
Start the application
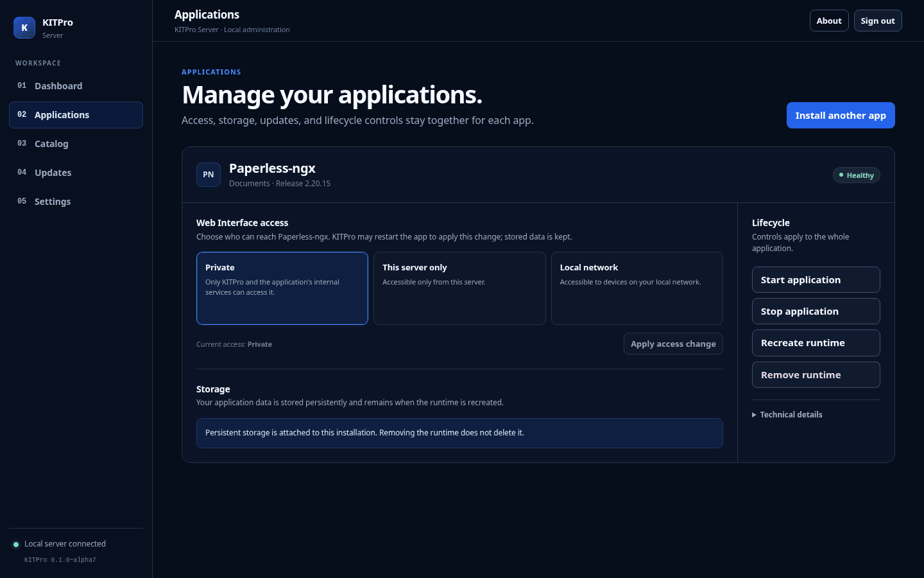tap(816, 280)
